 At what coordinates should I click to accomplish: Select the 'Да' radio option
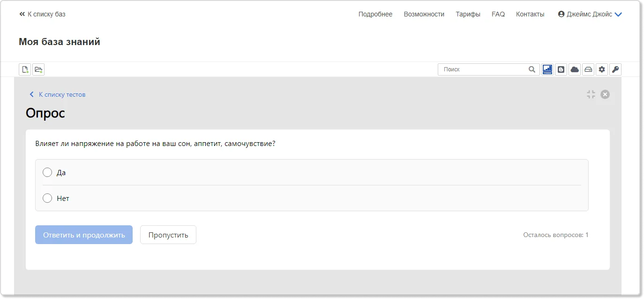click(47, 172)
